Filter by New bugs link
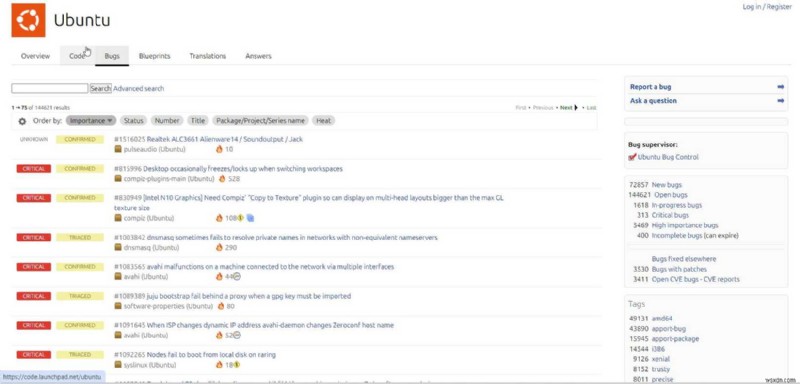Viewport: 800px width, 384px height. click(666, 185)
